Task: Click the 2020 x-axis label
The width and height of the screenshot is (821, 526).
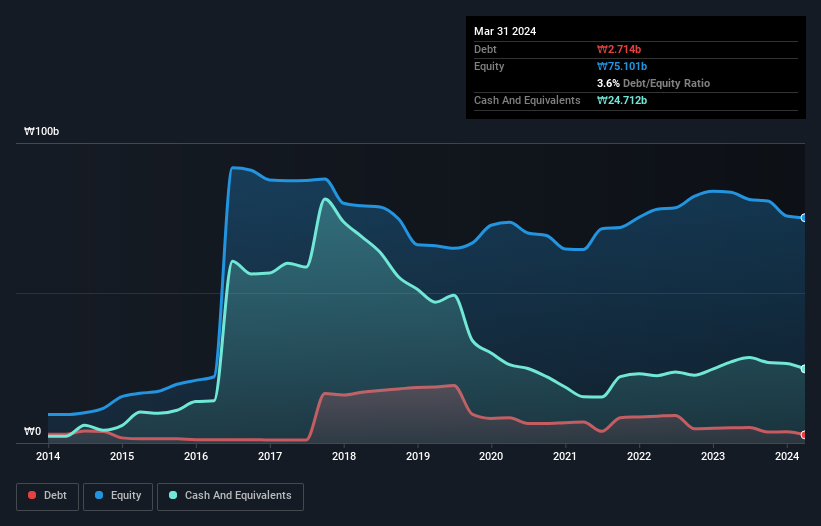Action: coord(491,456)
